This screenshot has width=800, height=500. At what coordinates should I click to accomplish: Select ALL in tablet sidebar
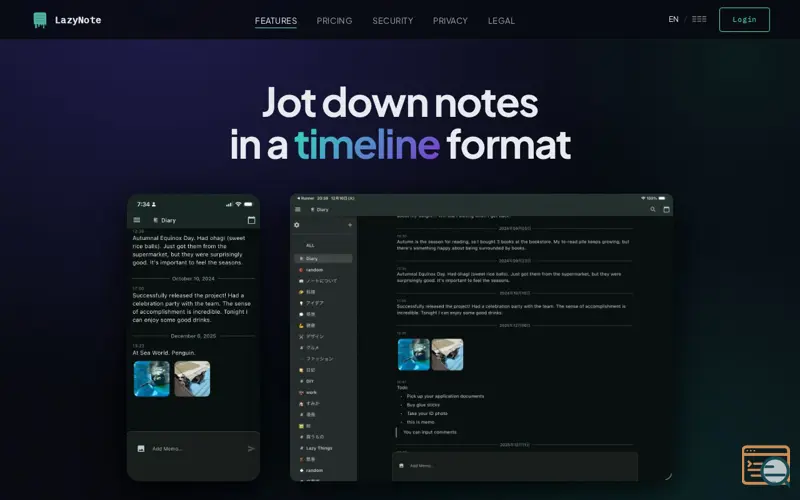[310, 245]
